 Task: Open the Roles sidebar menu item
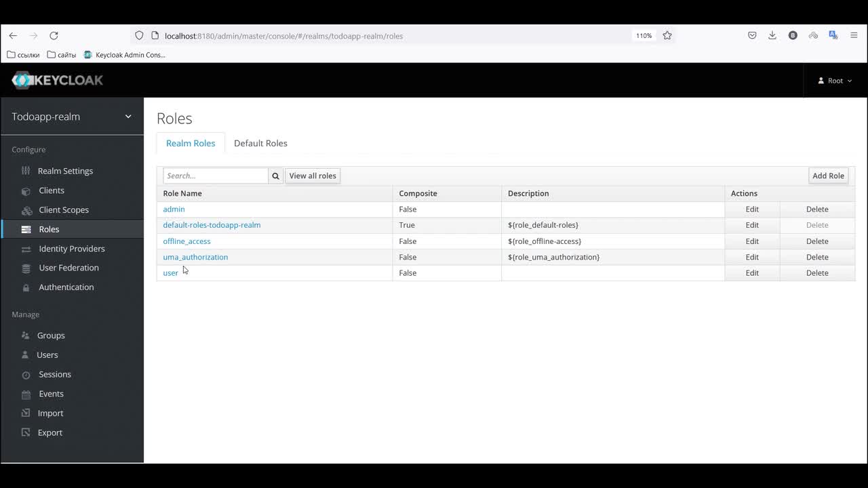click(72, 229)
